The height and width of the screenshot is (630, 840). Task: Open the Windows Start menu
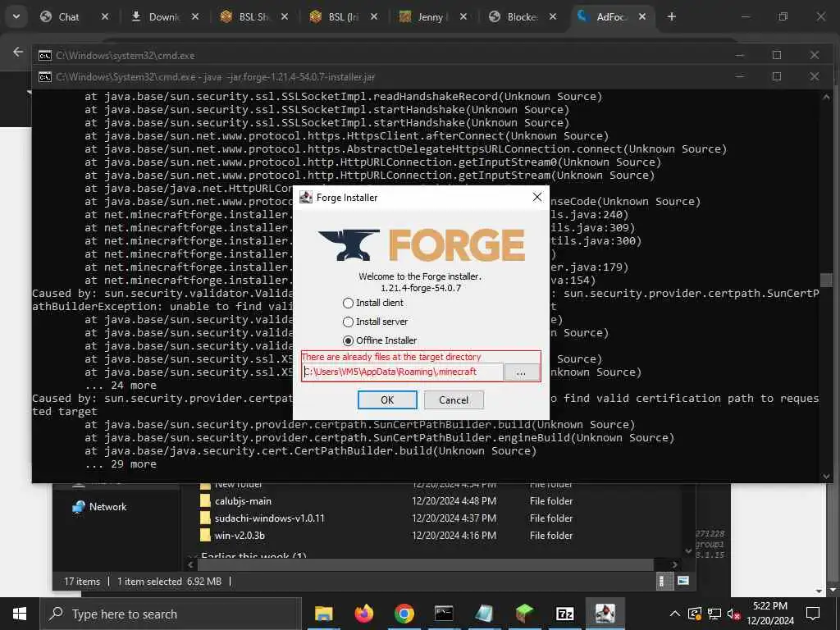coord(20,614)
